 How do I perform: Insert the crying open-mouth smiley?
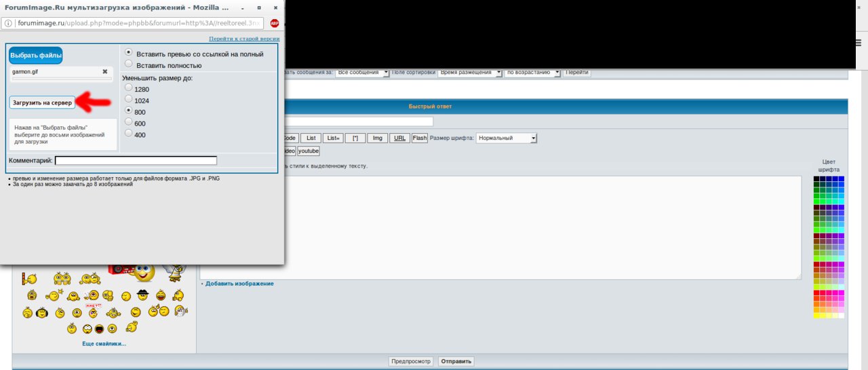point(32,295)
